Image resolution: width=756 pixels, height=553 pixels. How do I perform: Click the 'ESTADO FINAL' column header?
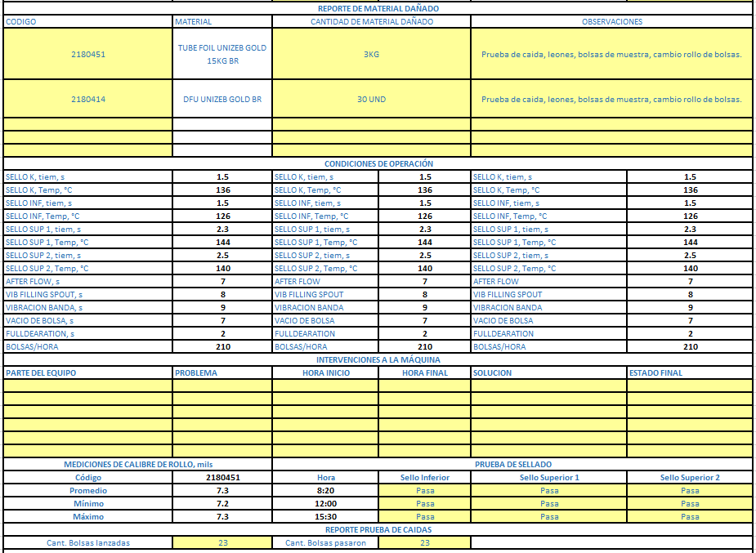(690, 372)
